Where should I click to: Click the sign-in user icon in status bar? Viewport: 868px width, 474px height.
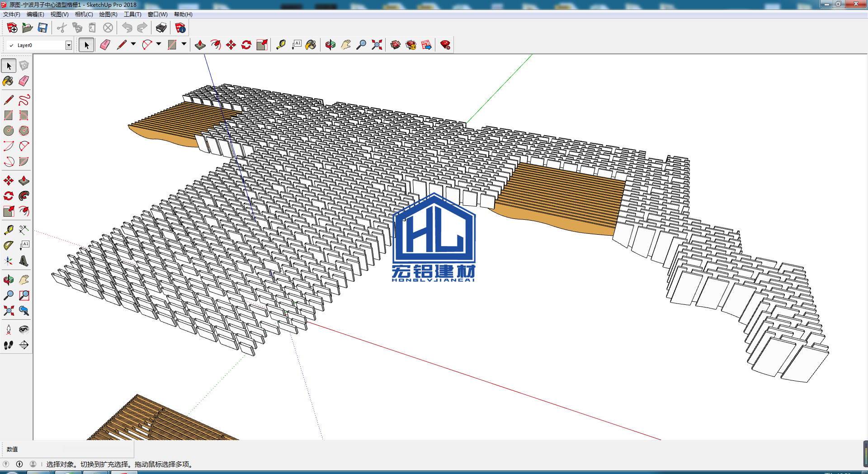click(33, 464)
